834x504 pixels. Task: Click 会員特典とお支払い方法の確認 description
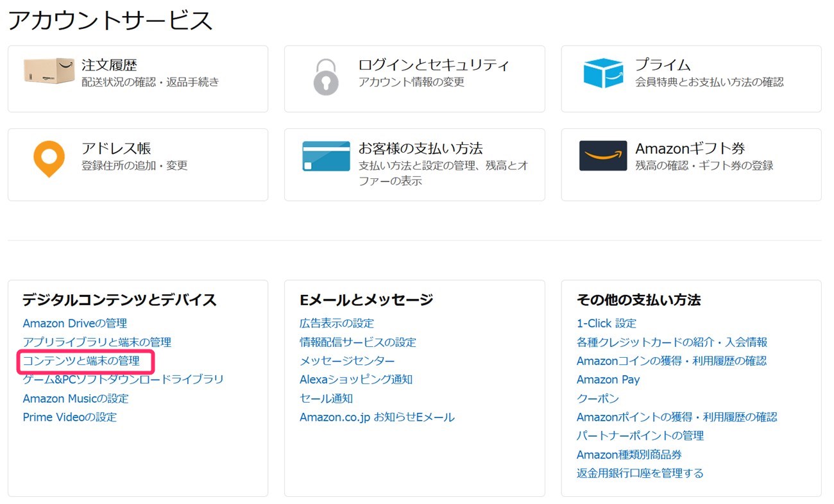(x=710, y=82)
